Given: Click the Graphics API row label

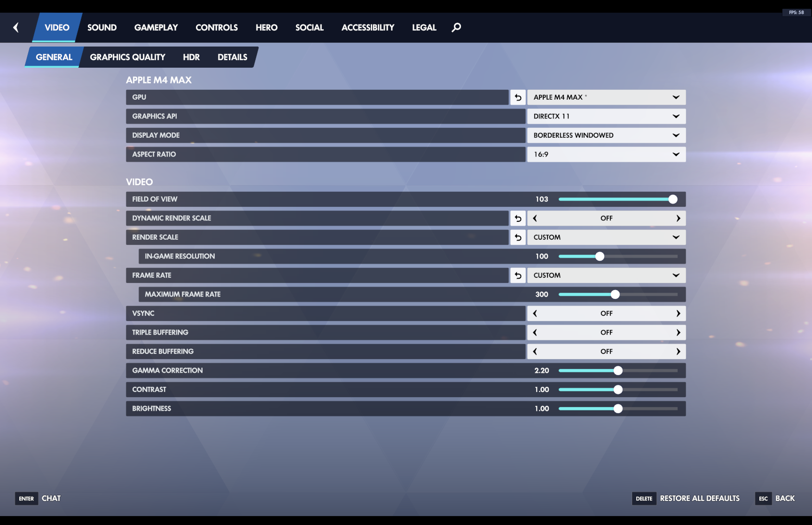Looking at the screenshot, I should pos(154,116).
